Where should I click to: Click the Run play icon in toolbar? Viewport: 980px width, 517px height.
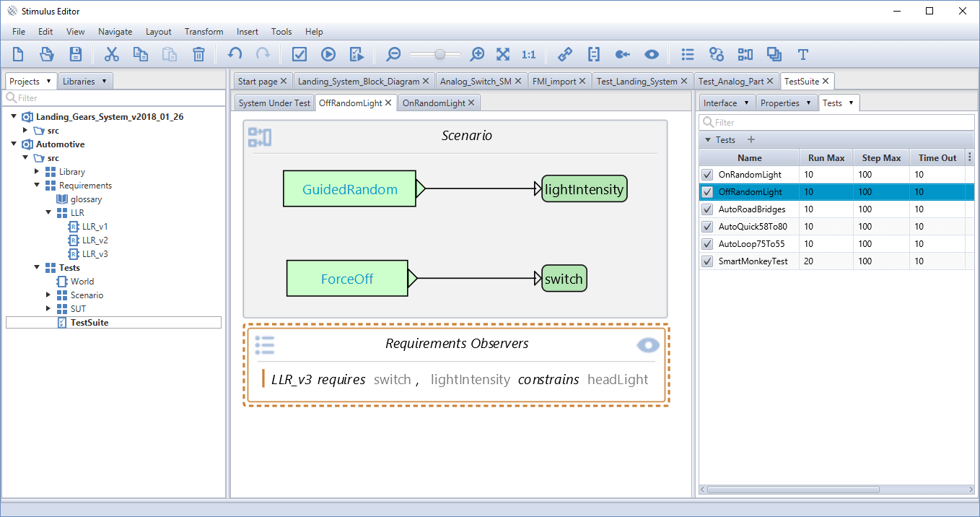[328, 54]
